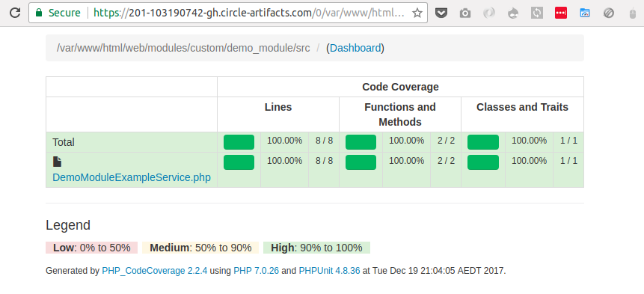This screenshot has height=294, width=644.
Task: Click the High: 90% to 100% legend swatch
Action: 316,248
